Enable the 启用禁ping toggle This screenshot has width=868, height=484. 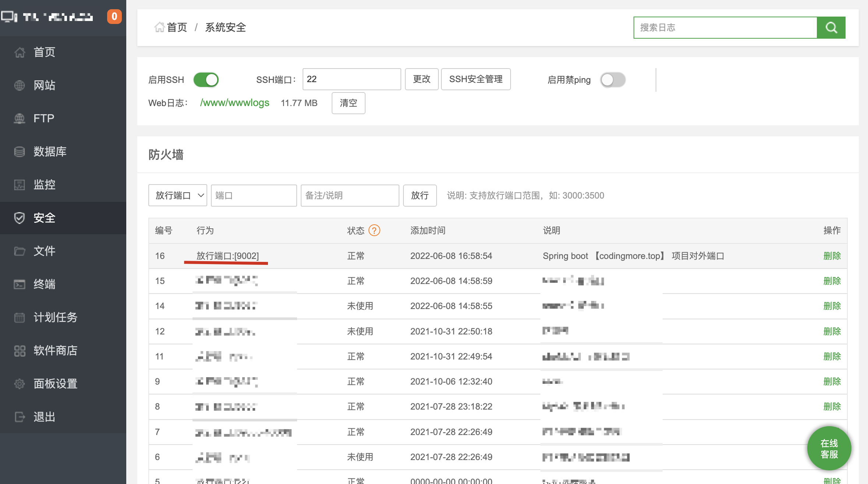(613, 80)
